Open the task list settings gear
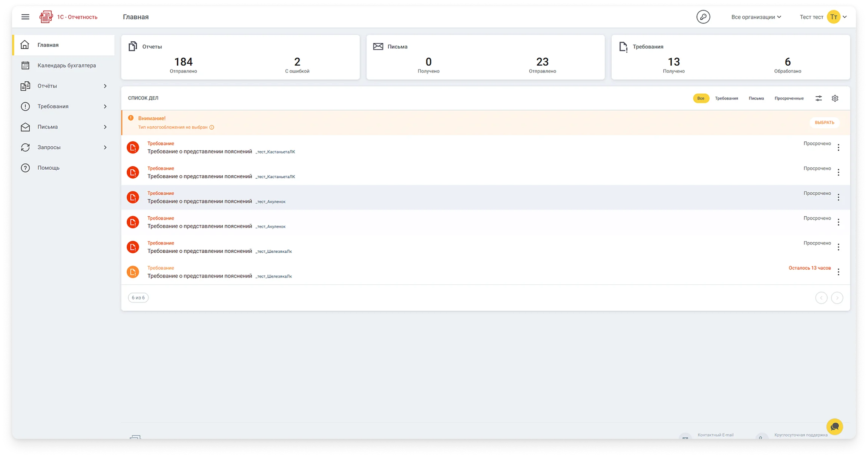The image size is (868, 457). point(835,98)
